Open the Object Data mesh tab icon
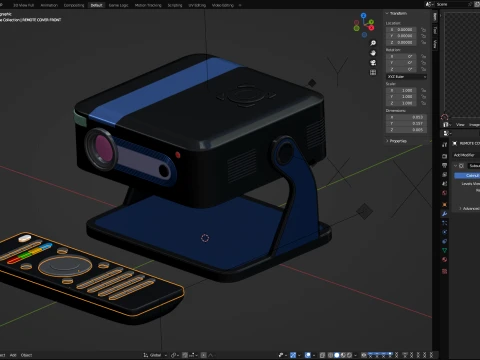The width and height of the screenshot is (480, 360). pos(444,250)
